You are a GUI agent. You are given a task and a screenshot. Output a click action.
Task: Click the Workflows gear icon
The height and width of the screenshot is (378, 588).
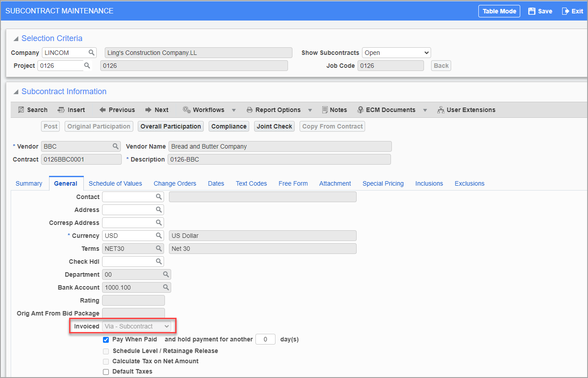click(x=186, y=110)
